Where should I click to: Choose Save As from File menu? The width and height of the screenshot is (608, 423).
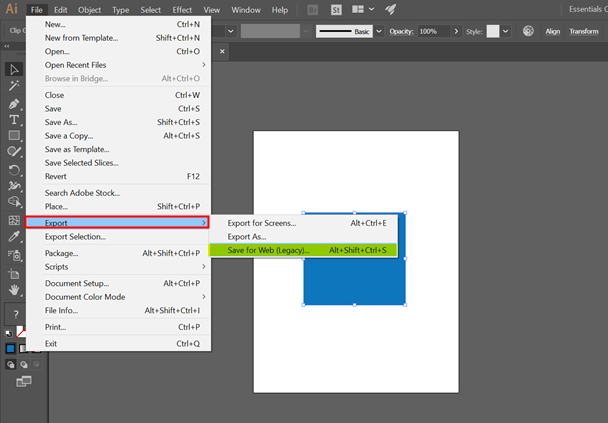tap(119, 122)
